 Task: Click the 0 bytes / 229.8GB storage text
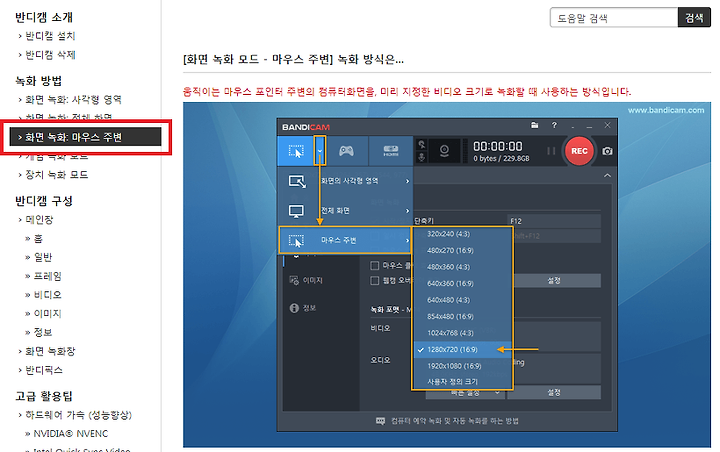501,158
